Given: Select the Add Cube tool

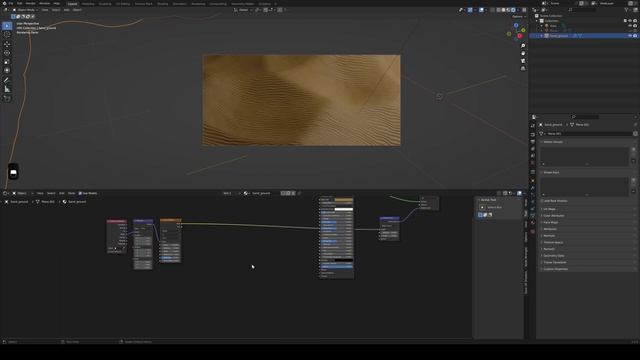Looking at the screenshot, I should click(7, 99).
